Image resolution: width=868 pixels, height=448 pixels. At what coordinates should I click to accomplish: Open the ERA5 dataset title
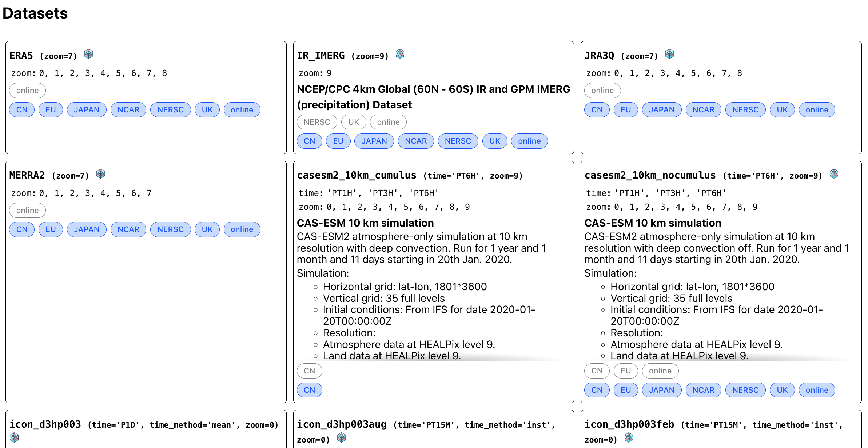click(x=21, y=56)
